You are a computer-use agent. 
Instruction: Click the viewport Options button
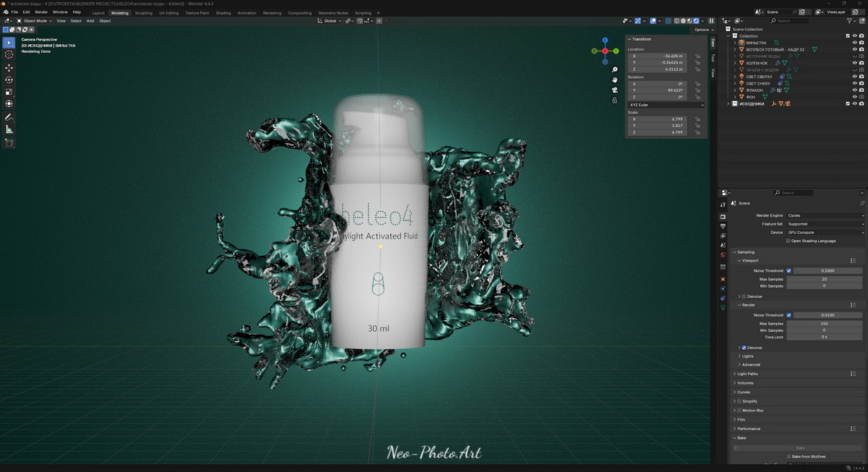[702, 30]
